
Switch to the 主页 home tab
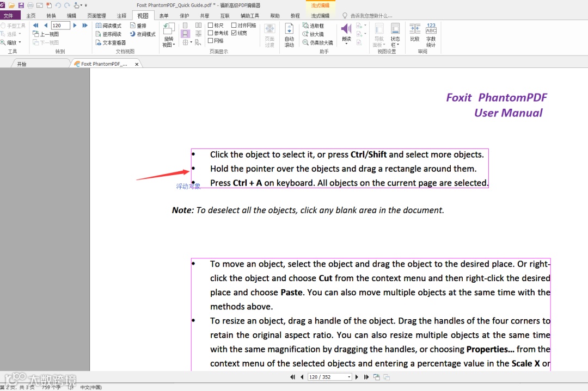click(30, 16)
